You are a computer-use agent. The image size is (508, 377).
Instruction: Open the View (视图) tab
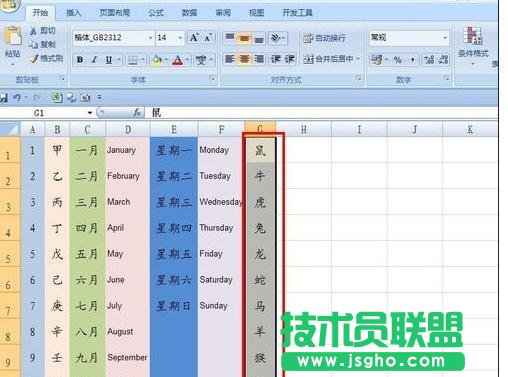pyautogui.click(x=256, y=13)
